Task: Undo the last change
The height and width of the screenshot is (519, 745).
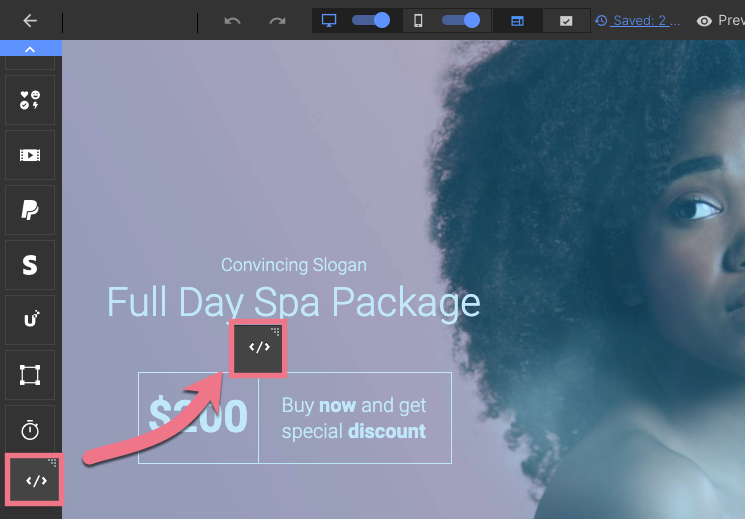Action: click(x=232, y=20)
